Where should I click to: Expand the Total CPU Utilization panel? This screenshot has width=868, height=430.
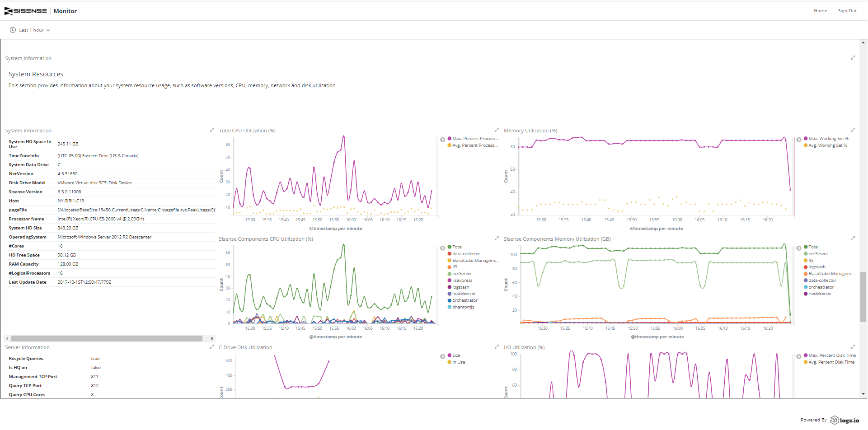click(x=497, y=130)
